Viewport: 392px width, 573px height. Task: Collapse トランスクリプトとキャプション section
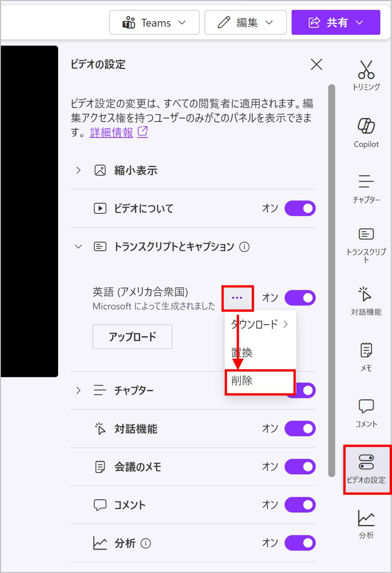pyautogui.click(x=78, y=247)
